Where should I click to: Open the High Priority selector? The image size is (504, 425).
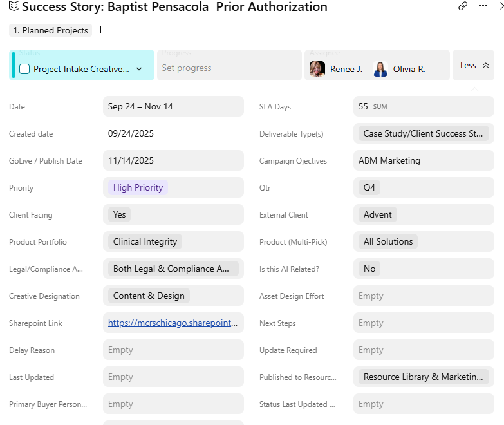(138, 187)
